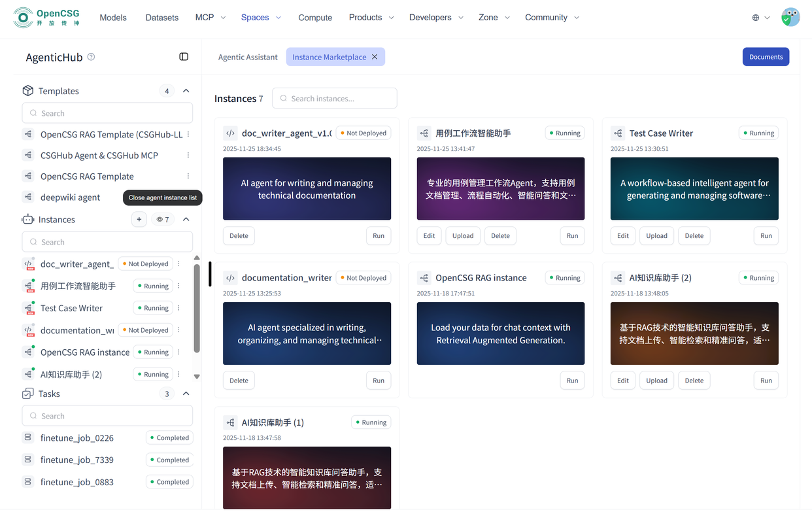Click the help icon beside AgenticHub
Viewport: 812px width, 512px height.
pos(91,57)
